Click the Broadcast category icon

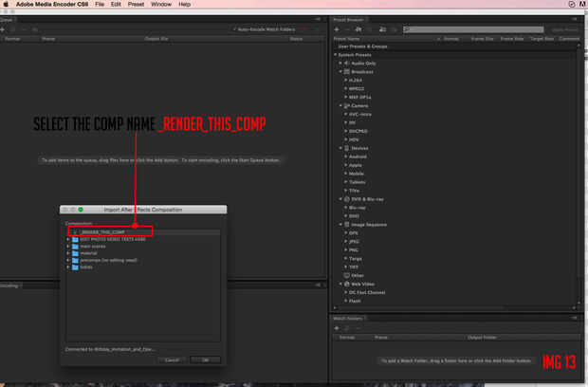[347, 72]
